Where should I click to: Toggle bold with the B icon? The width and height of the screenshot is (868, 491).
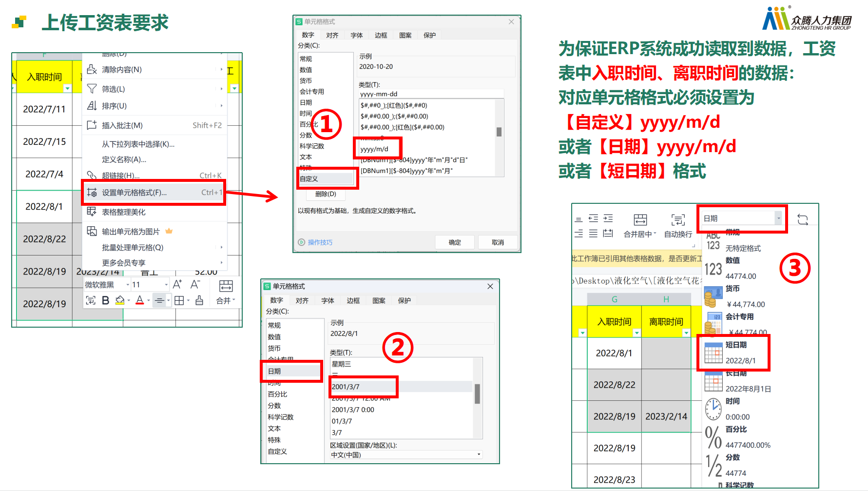pyautogui.click(x=105, y=301)
